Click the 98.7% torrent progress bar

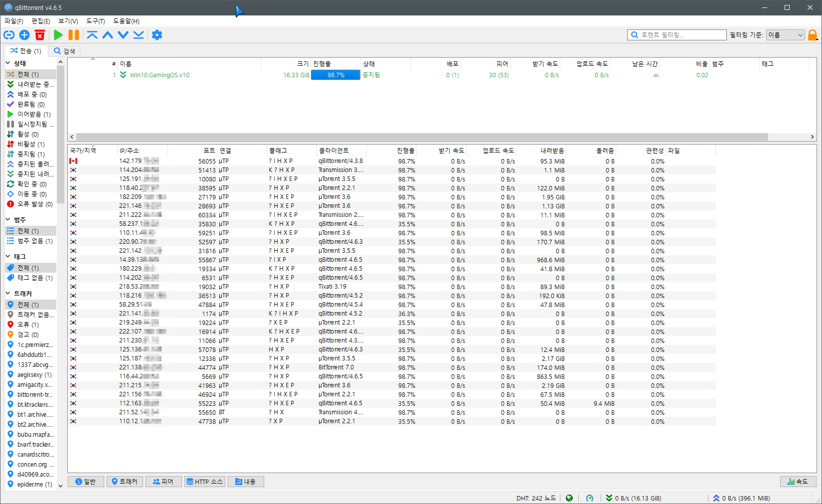pyautogui.click(x=335, y=75)
